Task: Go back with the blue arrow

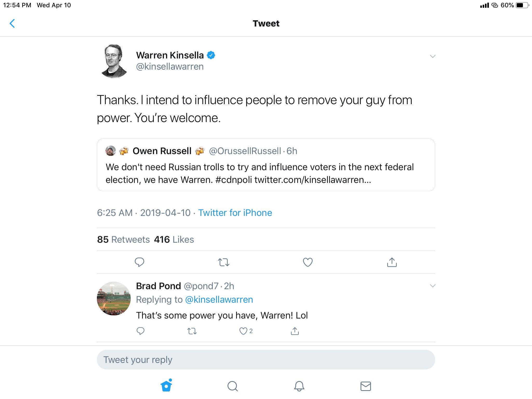Action: point(12,23)
